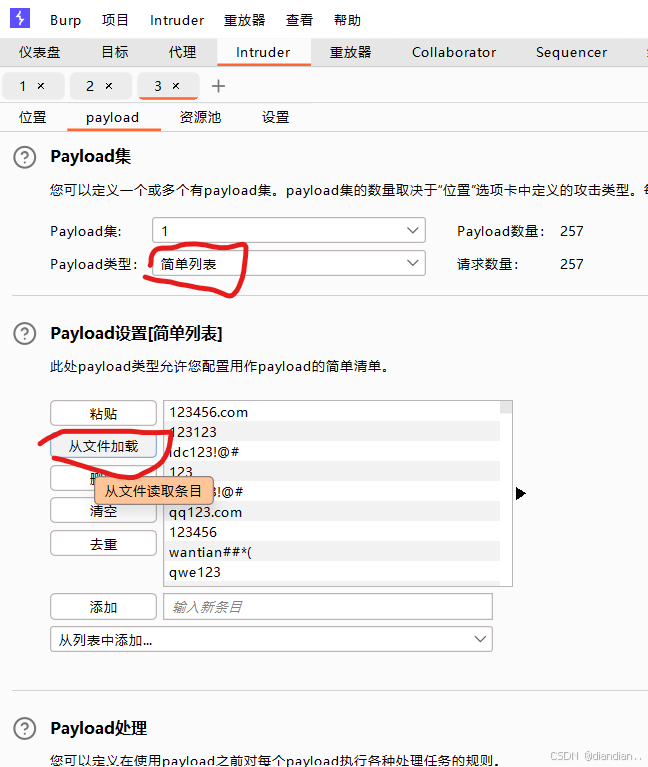Switch to the 设置 sub-tab
648x767 pixels.
click(275, 117)
